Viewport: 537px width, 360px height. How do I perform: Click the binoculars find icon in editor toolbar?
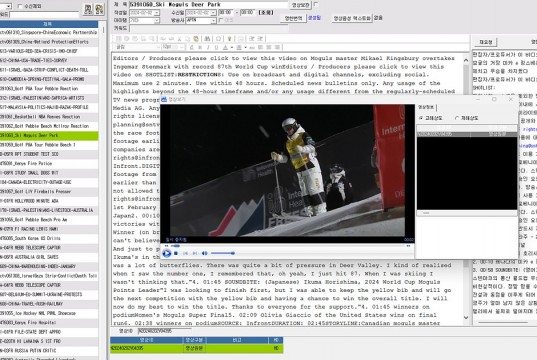pos(207,39)
